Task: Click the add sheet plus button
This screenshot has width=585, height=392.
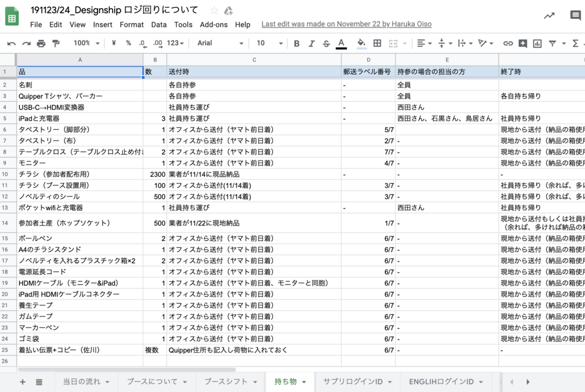Action: coord(23,382)
